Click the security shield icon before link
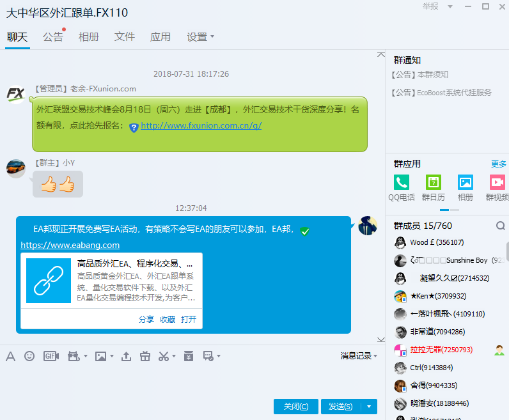Viewport: 509px width, 420px height. pyautogui.click(x=134, y=128)
